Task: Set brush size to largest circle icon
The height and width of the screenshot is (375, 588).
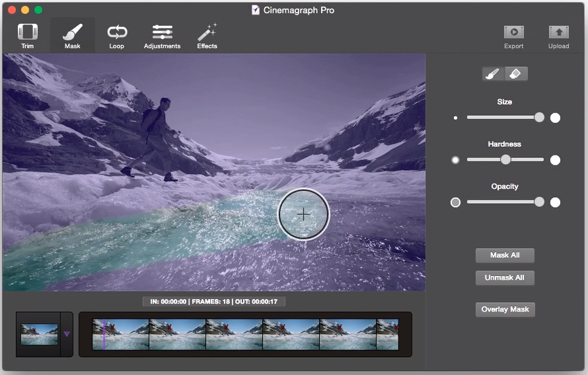Action: [x=555, y=118]
